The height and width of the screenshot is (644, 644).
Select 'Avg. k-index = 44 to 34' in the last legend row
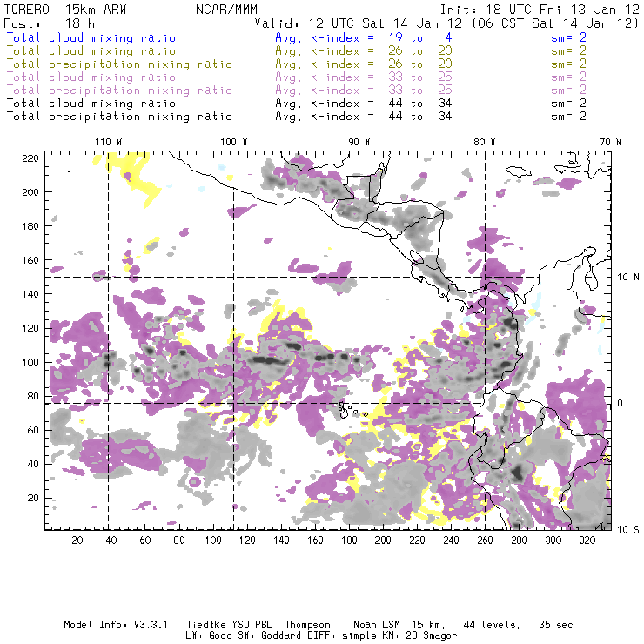[x=364, y=117]
